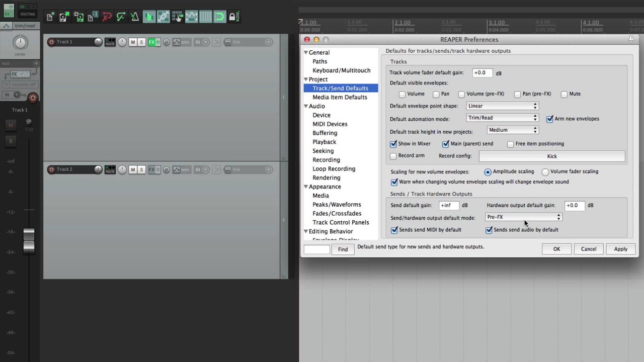
Task: Select MIDI Devices preferences page
Action: [x=330, y=124]
